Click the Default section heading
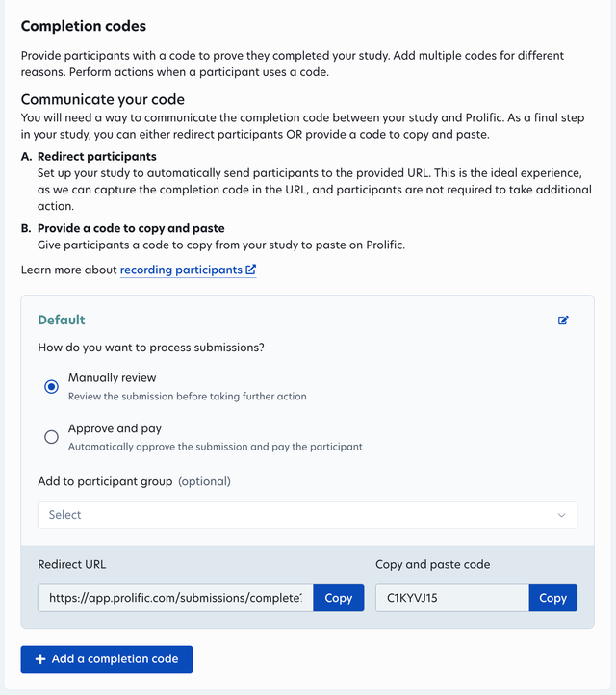This screenshot has width=616, height=695. tap(62, 320)
